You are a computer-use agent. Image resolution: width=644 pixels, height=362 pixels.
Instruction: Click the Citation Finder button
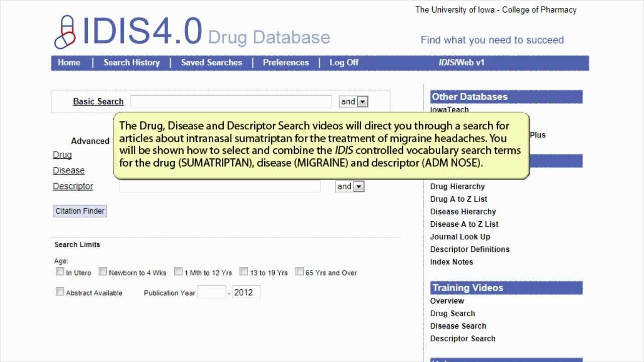80,211
